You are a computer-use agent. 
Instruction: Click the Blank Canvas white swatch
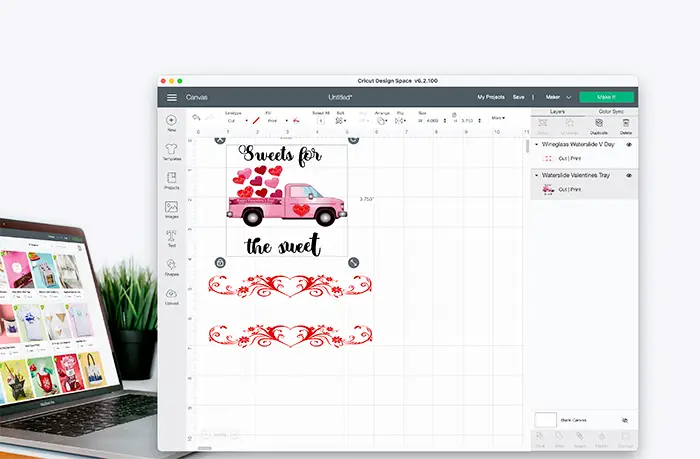click(546, 420)
